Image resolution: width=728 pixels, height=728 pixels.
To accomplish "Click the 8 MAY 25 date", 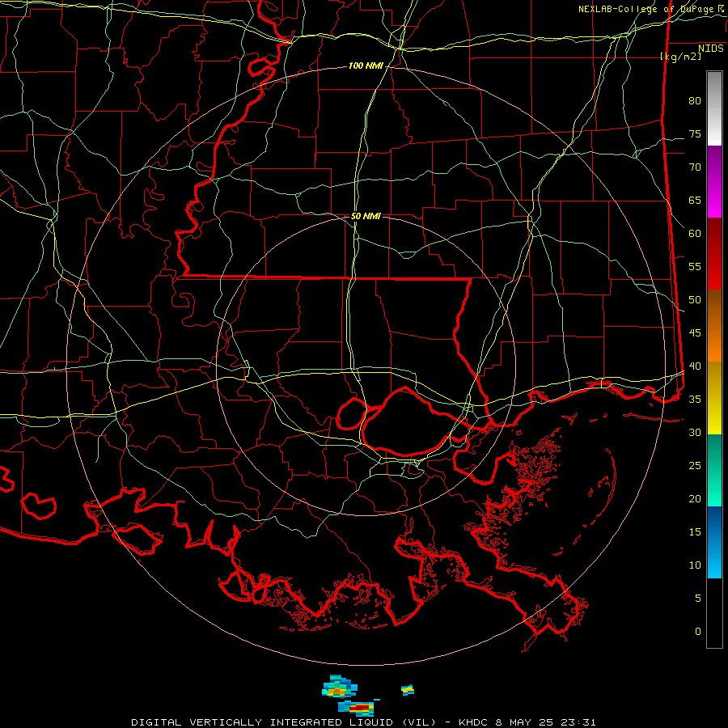I will pyautogui.click(x=525, y=722).
